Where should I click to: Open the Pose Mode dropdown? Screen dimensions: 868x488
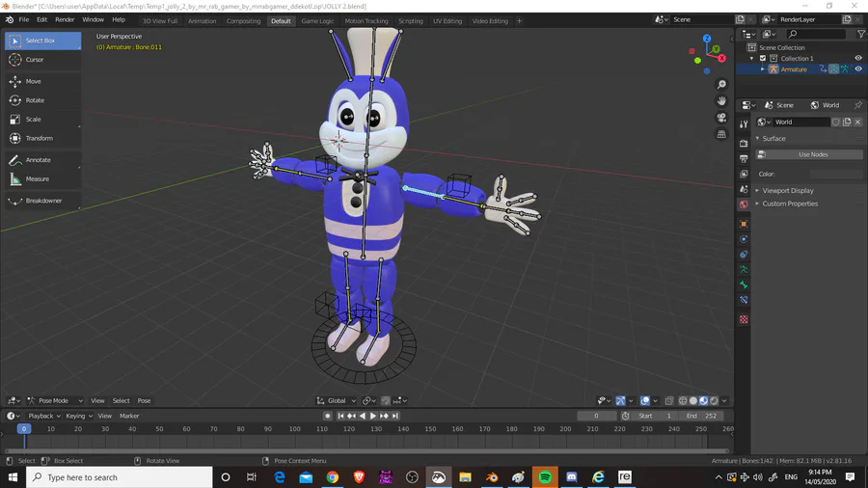(54, 400)
